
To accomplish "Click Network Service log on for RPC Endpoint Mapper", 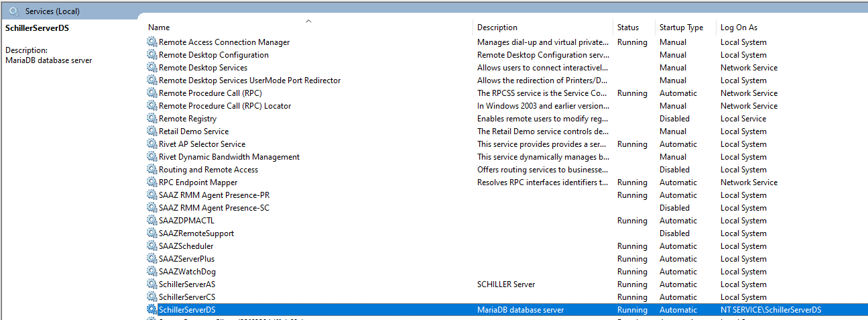I will (x=749, y=182).
